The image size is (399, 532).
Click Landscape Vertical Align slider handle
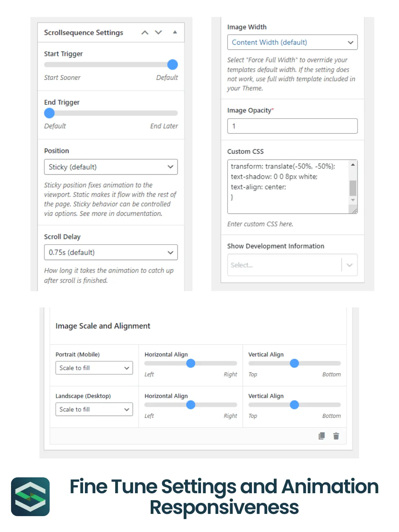294,405
